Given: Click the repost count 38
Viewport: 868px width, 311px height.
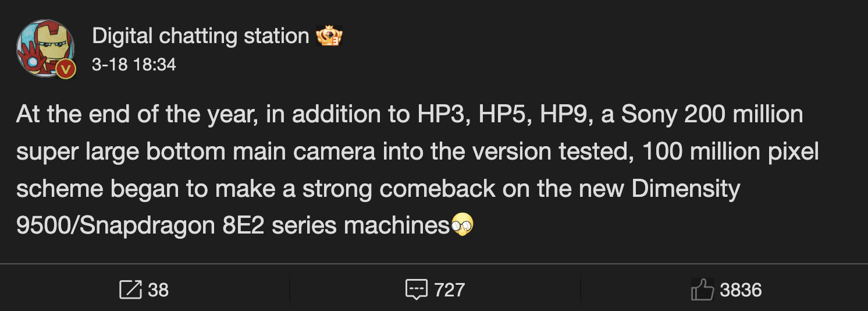Looking at the screenshot, I should point(158,289).
